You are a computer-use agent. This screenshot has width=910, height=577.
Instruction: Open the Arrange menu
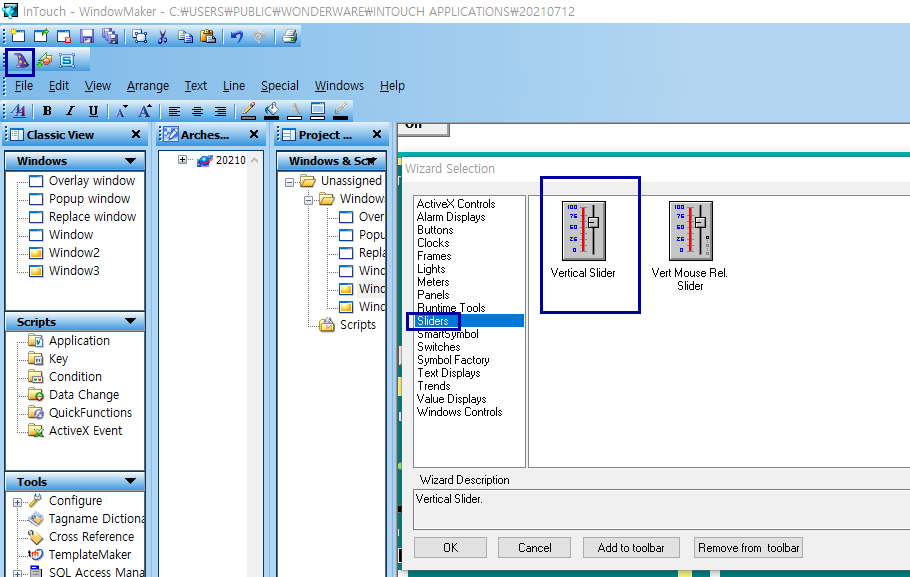[x=148, y=86]
